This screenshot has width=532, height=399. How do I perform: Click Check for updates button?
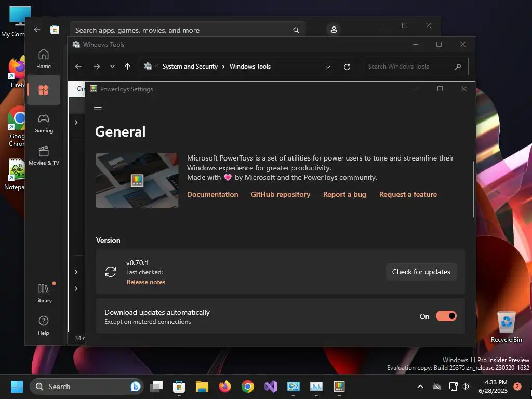click(421, 272)
